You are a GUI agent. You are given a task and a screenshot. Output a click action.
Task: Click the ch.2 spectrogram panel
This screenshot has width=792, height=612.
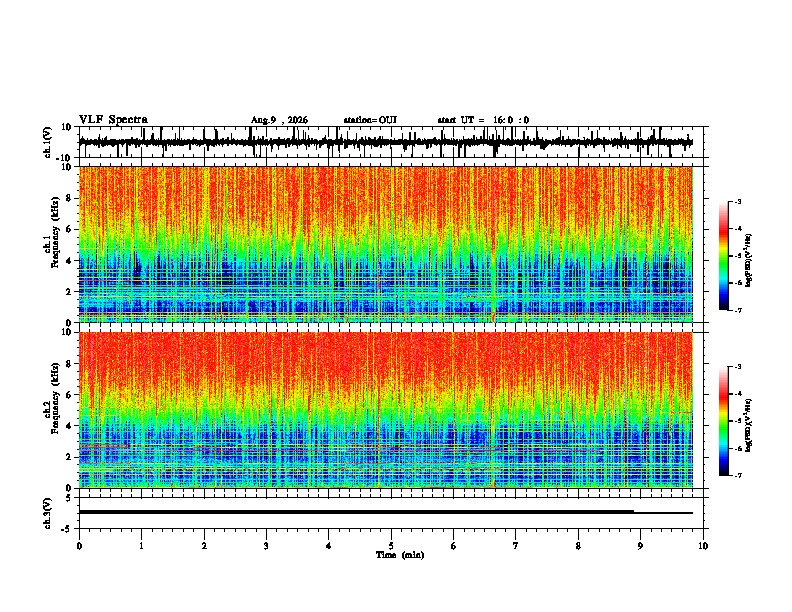(386, 410)
